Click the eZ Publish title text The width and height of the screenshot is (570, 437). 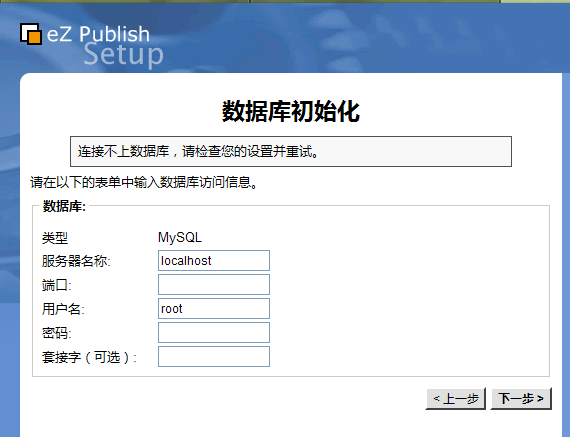[x=98, y=34]
